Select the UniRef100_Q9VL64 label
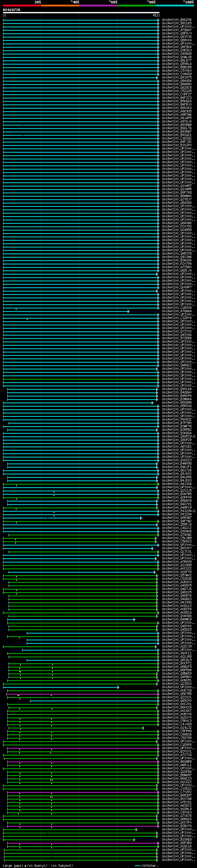197x868 pixels. tap(177, 389)
